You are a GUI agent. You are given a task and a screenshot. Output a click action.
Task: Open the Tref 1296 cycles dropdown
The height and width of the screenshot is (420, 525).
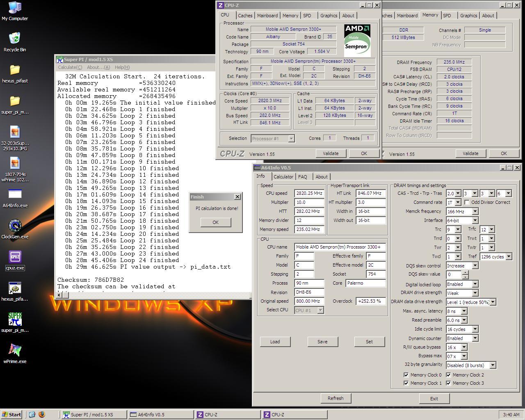pyautogui.click(x=509, y=256)
